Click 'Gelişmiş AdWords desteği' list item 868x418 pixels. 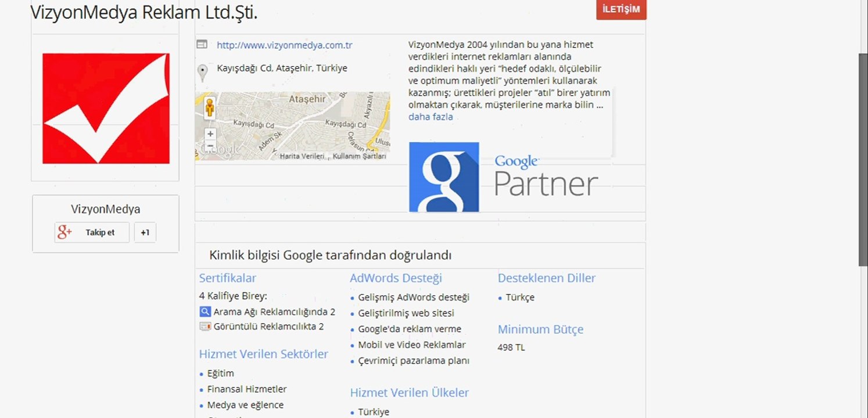[x=414, y=297]
